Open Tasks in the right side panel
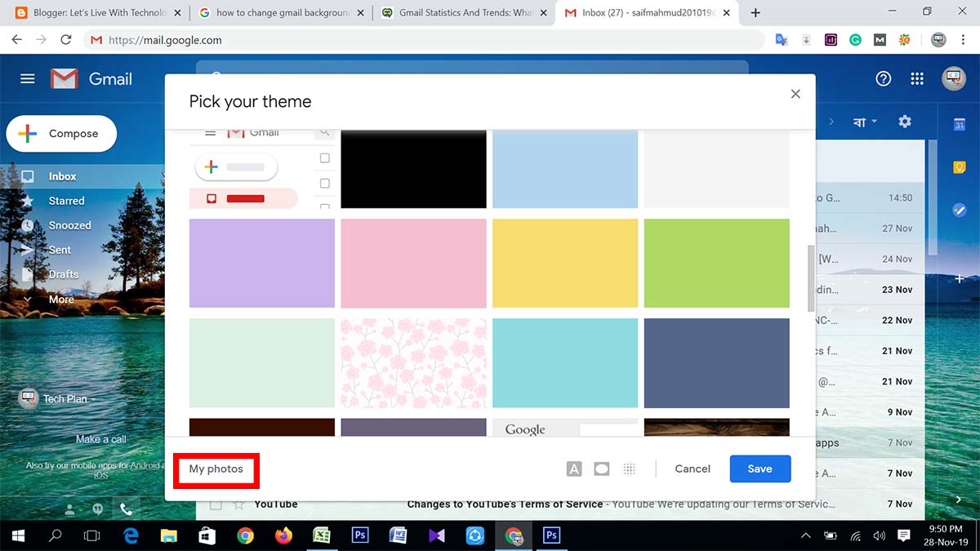Viewport: 980px width, 551px height. [958, 209]
